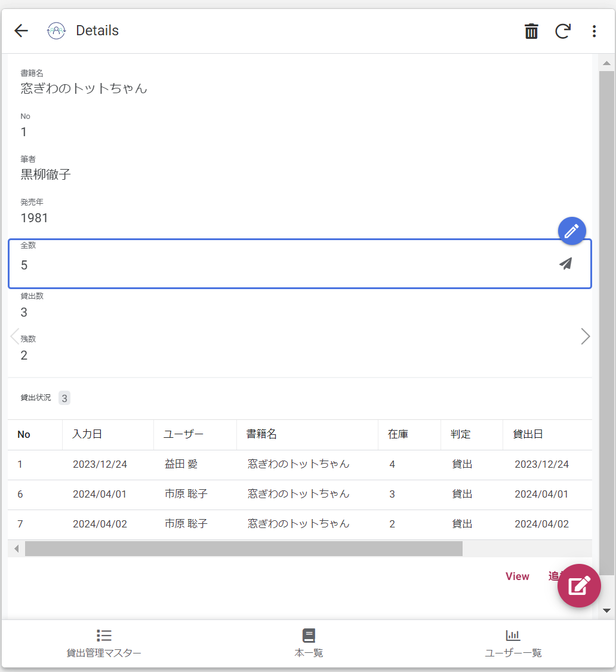Click the bar chart icon above ユーザー一覧
This screenshot has height=672, width=616.
pyautogui.click(x=512, y=635)
